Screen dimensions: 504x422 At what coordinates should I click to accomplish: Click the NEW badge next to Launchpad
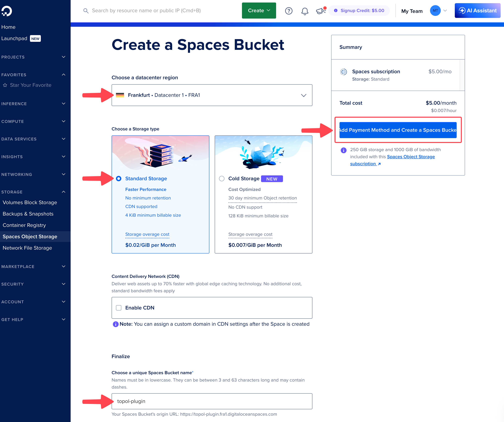point(35,39)
